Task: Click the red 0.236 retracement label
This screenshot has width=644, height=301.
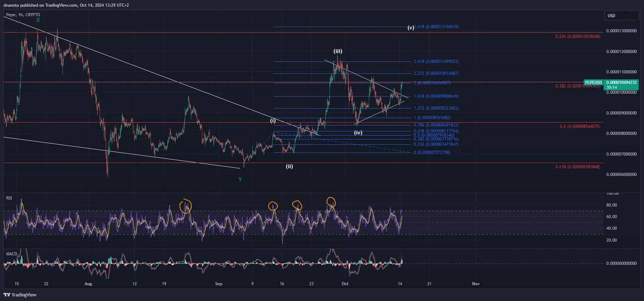Action: click(578, 37)
